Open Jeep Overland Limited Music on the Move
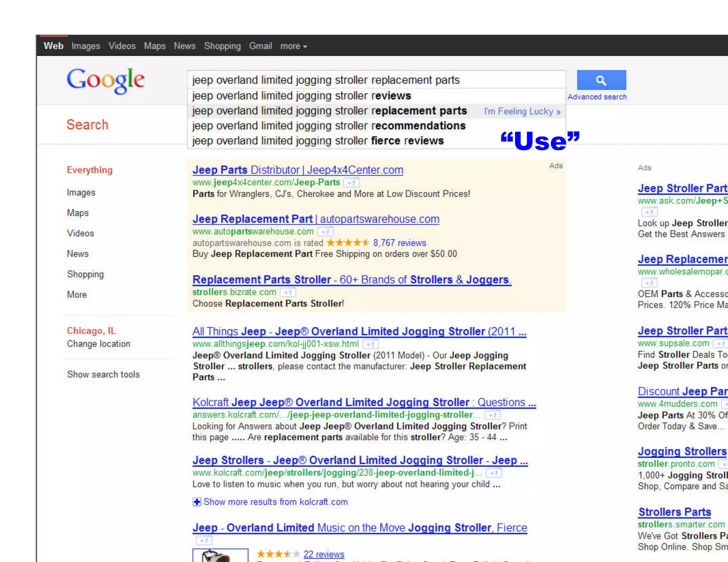 pos(360,528)
